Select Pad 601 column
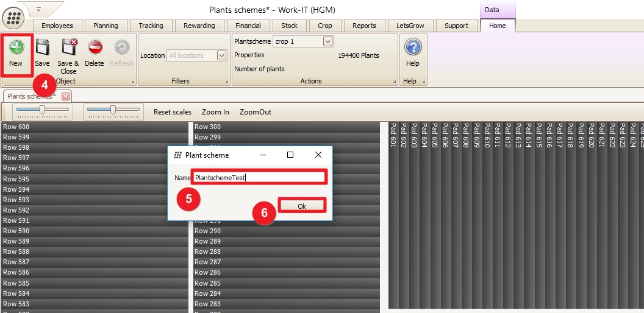The height and width of the screenshot is (313, 644). [x=393, y=215]
